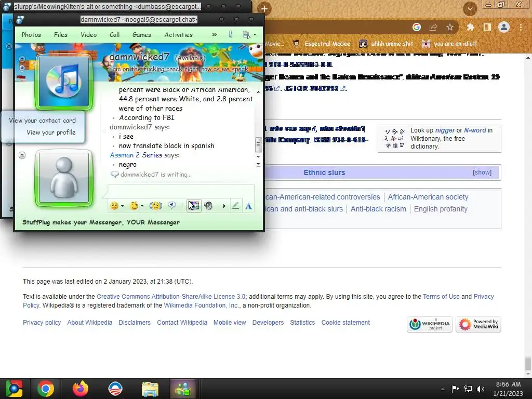Change chat font with the A icon
This screenshot has width=532, height=399.
[x=248, y=206]
